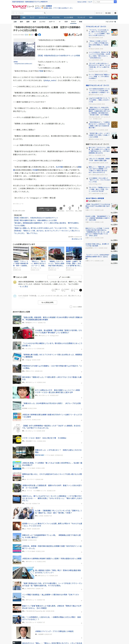Viewport: 129px width, 644px height.
Task: Select the 科学 category tab
Action: (66, 22)
